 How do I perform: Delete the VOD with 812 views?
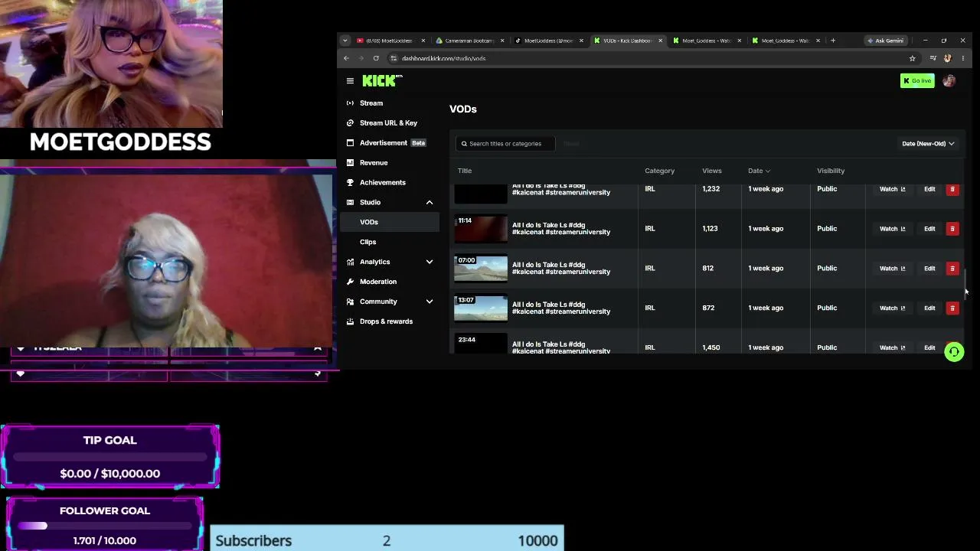952,268
